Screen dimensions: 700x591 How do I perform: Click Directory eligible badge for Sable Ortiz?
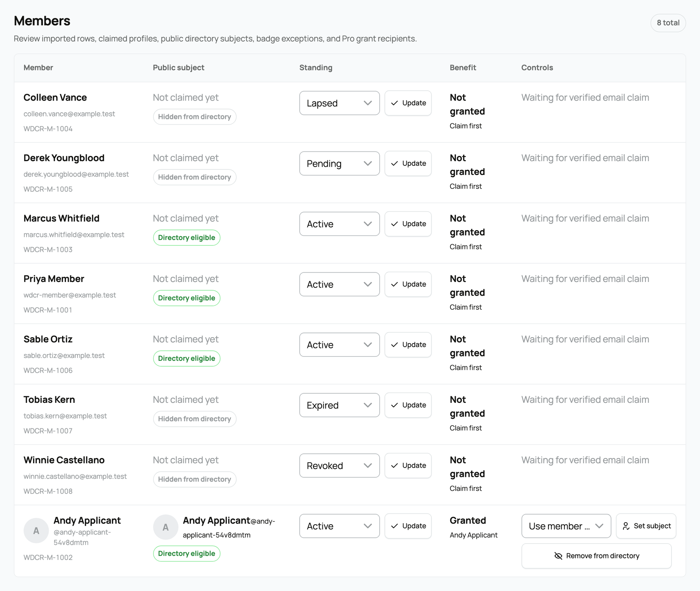[187, 359]
